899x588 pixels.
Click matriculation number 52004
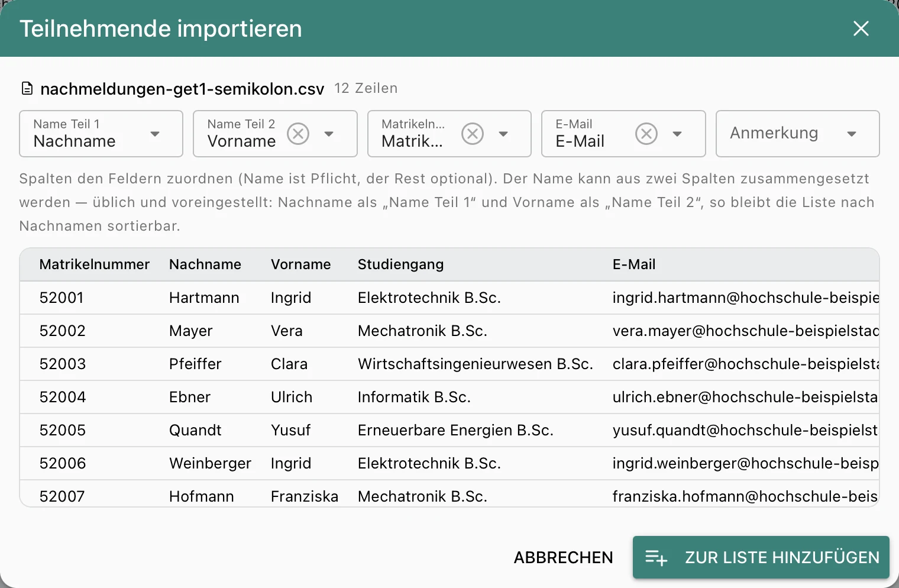pyautogui.click(x=63, y=397)
